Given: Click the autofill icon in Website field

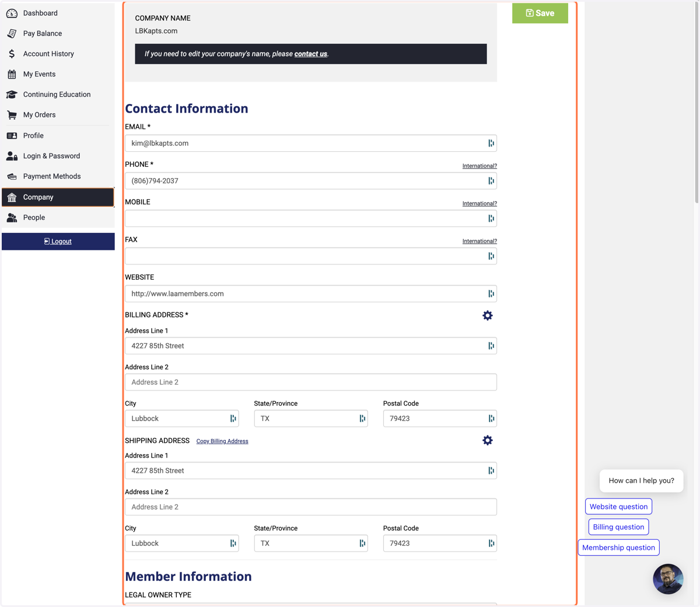Looking at the screenshot, I should [491, 294].
